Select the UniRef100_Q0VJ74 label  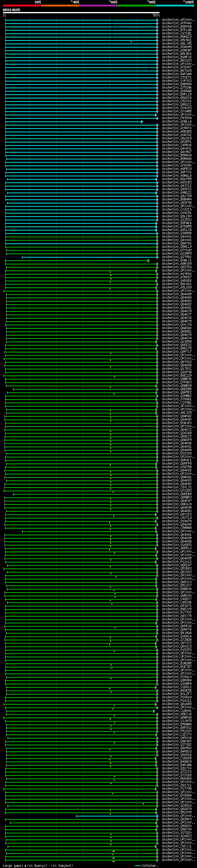[177, 325]
